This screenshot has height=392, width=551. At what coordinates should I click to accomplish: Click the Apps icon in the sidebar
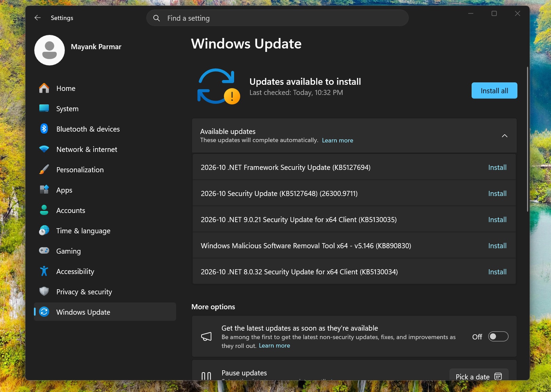[x=44, y=190]
